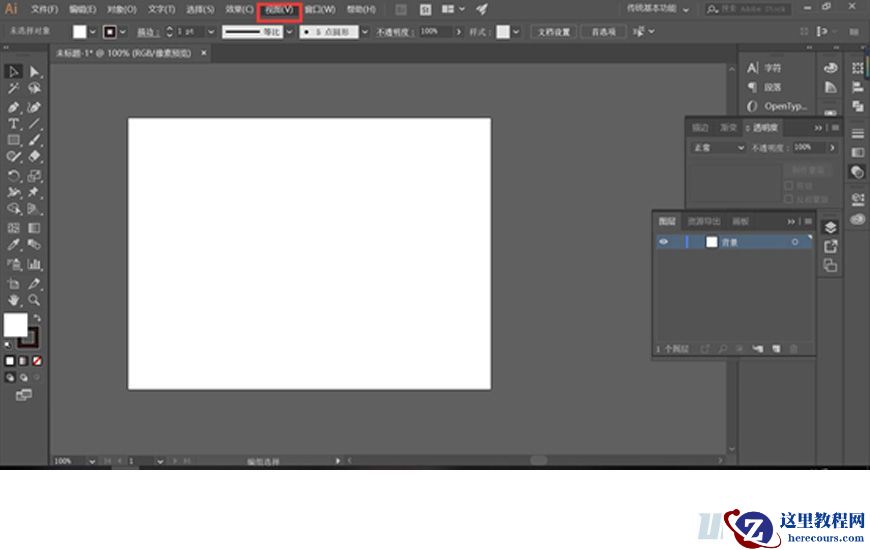The image size is (870, 550).
Task: Hide the 背景 layer with eye icon
Action: pyautogui.click(x=663, y=242)
